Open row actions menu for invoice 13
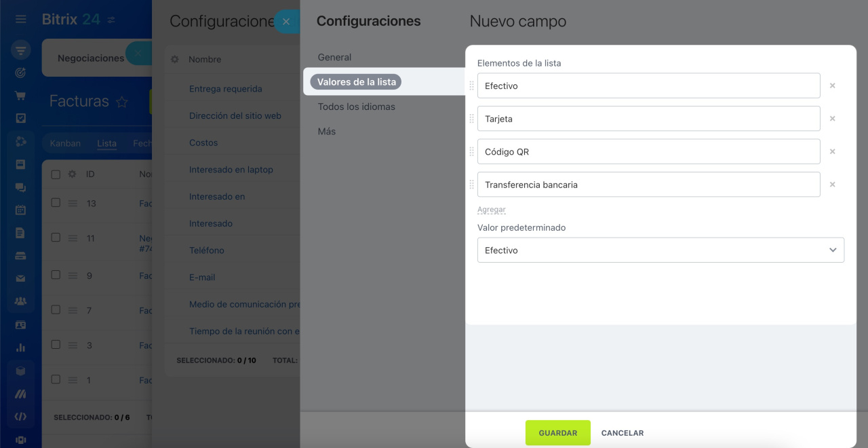Viewport: 868px width, 448px height. pos(73,203)
